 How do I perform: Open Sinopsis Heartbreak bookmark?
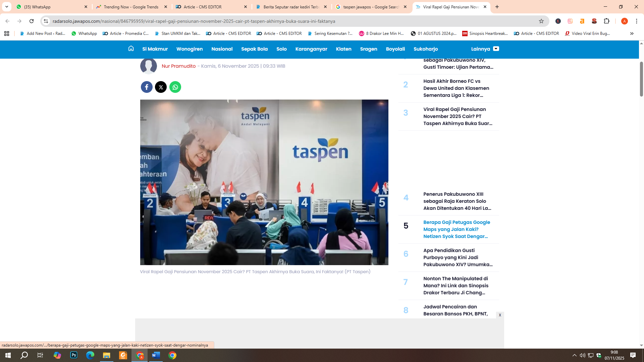485,34
